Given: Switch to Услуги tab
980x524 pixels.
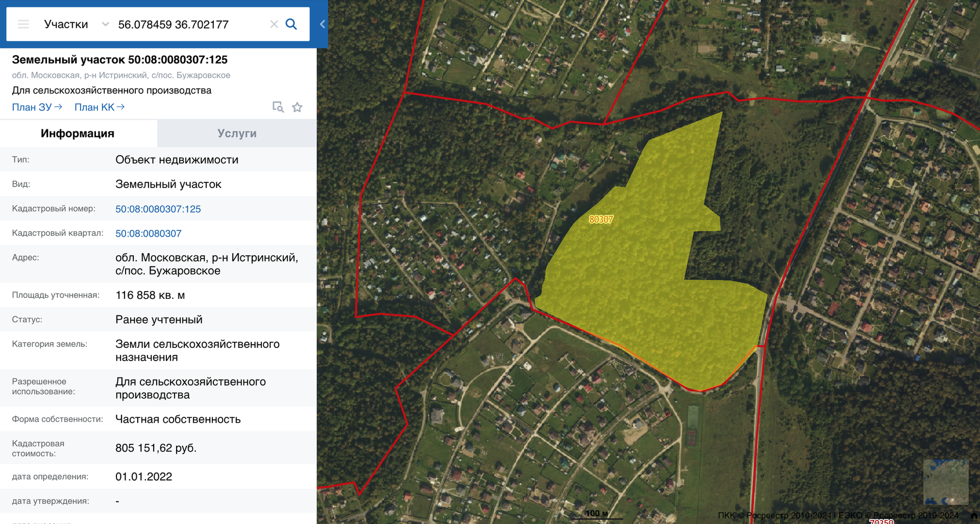Looking at the screenshot, I should (x=237, y=133).
